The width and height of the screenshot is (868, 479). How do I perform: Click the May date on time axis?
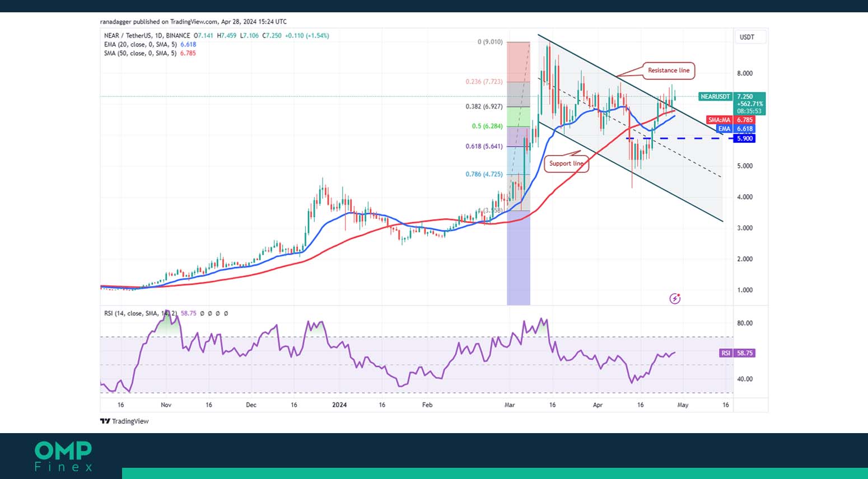(x=683, y=405)
